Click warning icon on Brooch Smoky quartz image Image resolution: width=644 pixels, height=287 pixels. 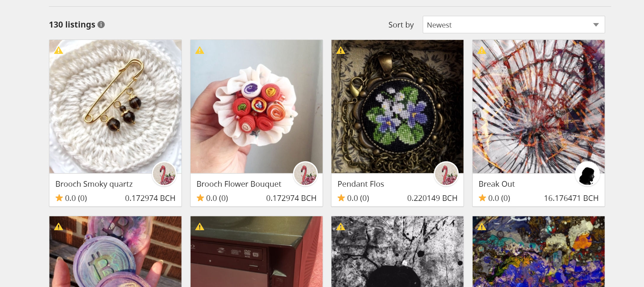[x=59, y=50]
